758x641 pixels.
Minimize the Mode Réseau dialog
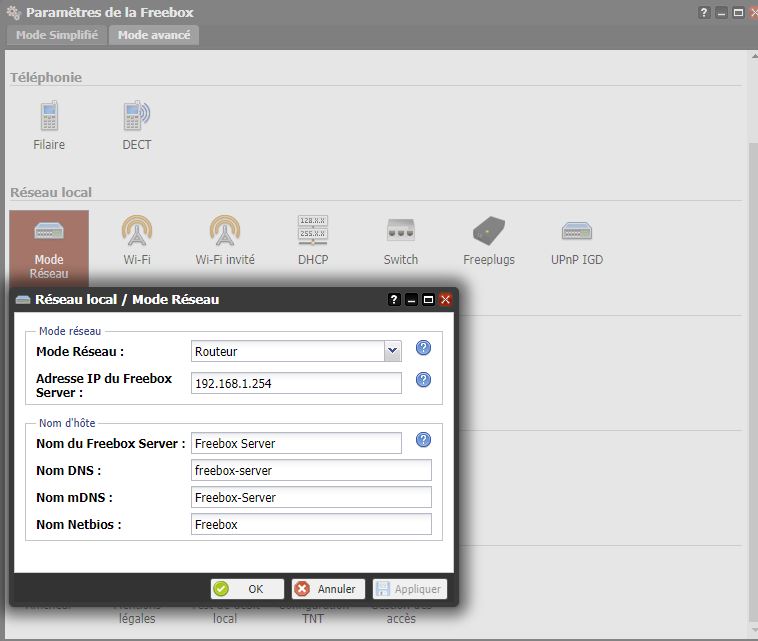[411, 300]
